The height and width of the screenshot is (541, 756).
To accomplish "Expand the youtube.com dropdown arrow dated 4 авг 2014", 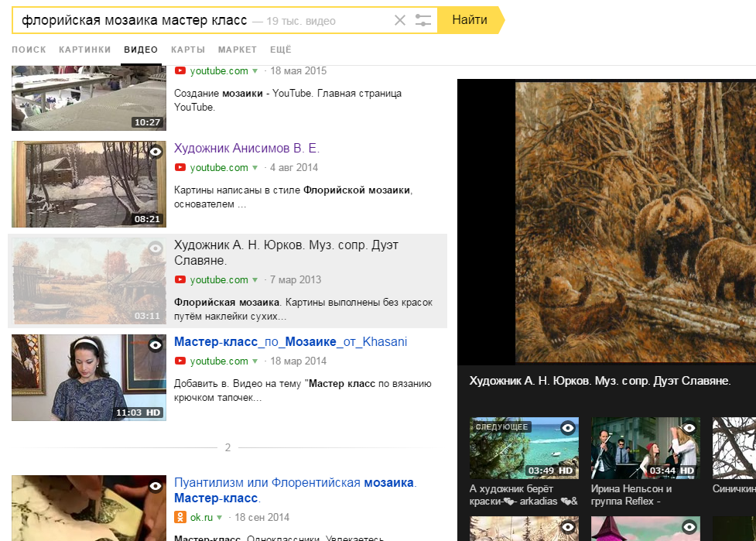I will 255,168.
